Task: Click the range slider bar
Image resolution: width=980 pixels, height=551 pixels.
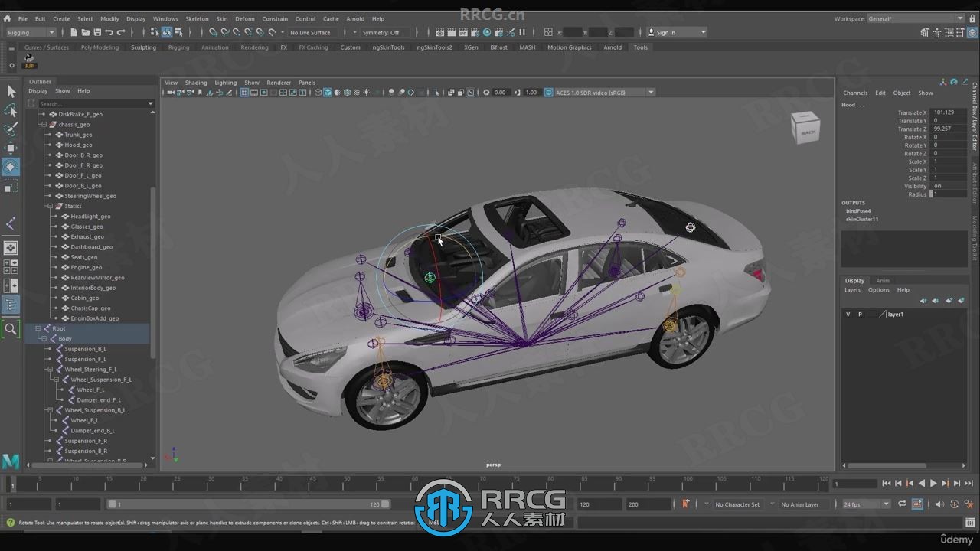Action: pyautogui.click(x=249, y=504)
